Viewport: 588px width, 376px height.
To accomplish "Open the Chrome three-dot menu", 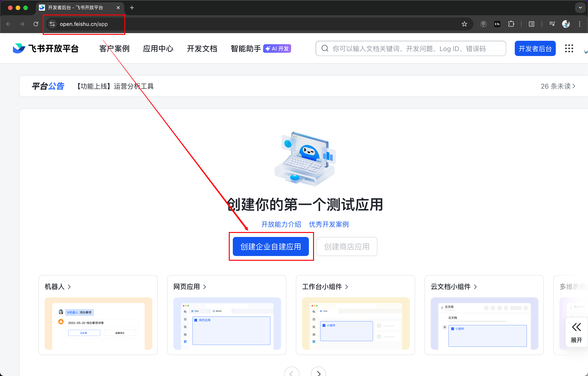I will (579, 24).
